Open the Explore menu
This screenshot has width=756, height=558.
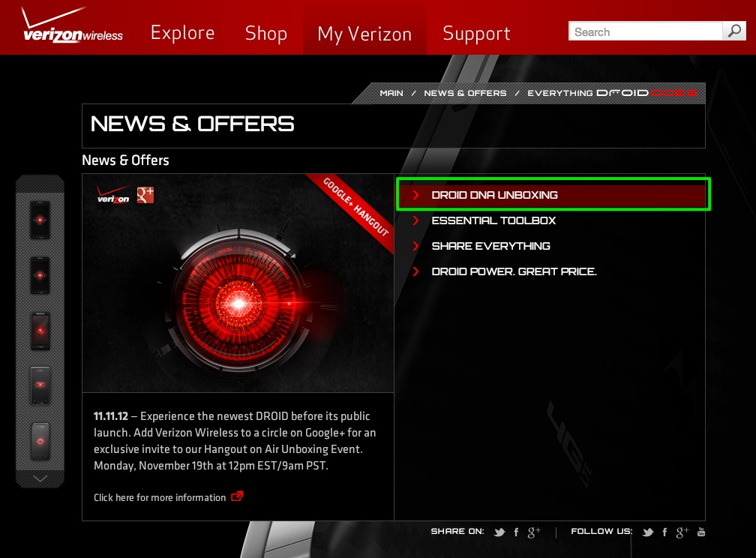tap(183, 33)
